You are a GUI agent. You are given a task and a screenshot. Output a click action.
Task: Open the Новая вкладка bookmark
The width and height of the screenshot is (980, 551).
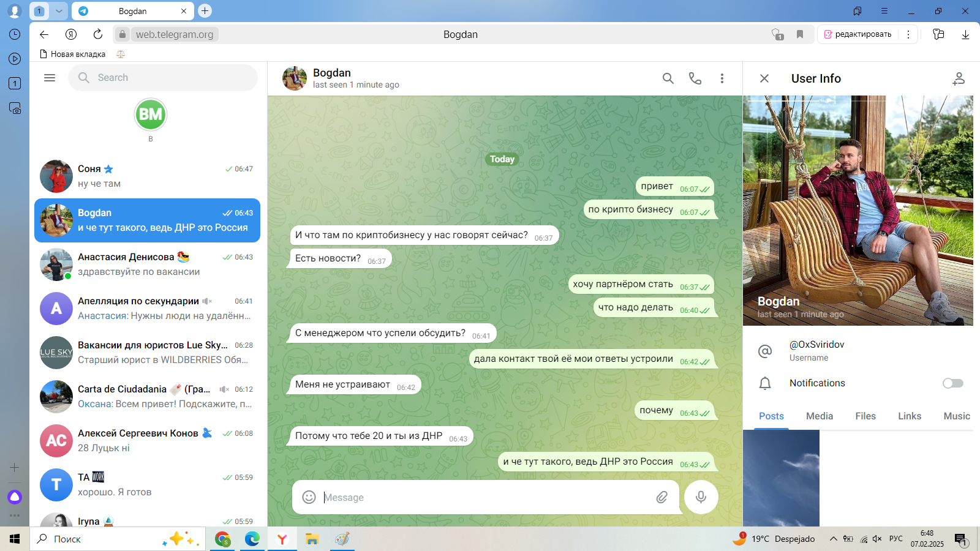tap(72, 54)
